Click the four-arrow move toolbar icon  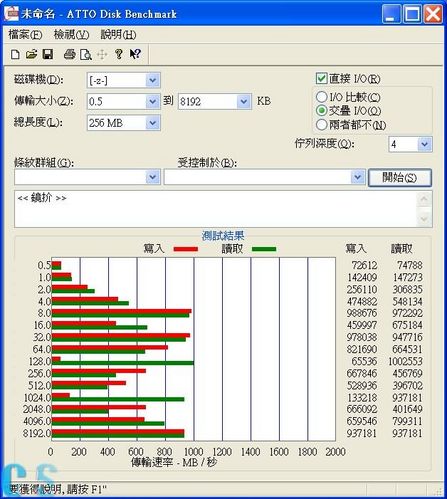[x=102, y=54]
